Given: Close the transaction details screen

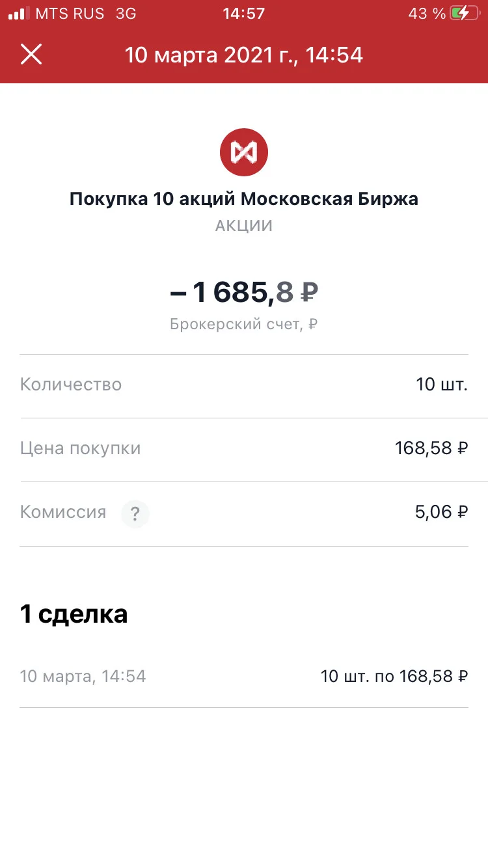Looking at the screenshot, I should point(31,55).
